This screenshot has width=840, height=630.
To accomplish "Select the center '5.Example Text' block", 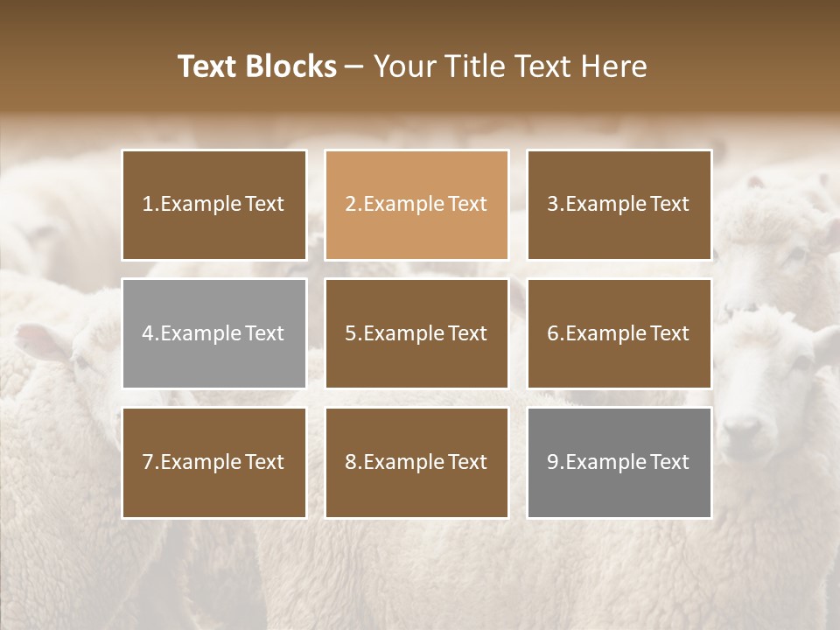I will (416, 333).
